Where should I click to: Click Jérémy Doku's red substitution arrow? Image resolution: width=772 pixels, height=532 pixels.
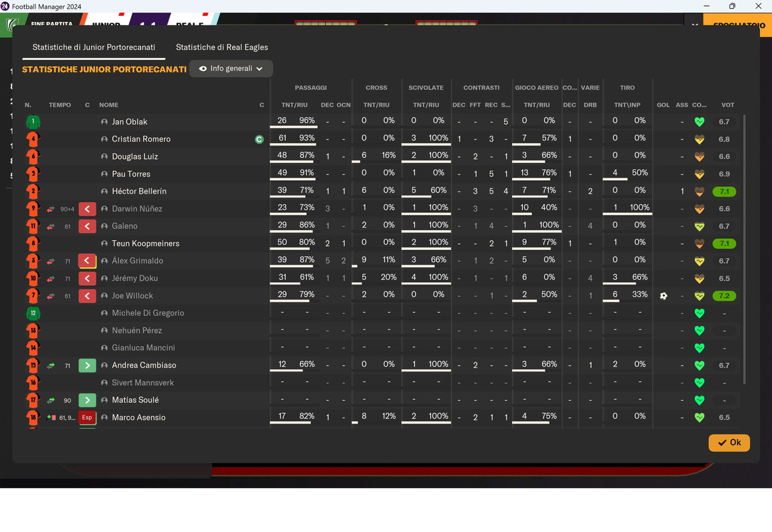87,279
